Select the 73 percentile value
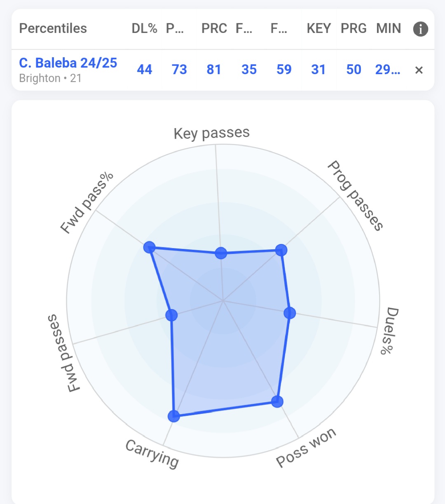445x504 pixels. pyautogui.click(x=179, y=70)
